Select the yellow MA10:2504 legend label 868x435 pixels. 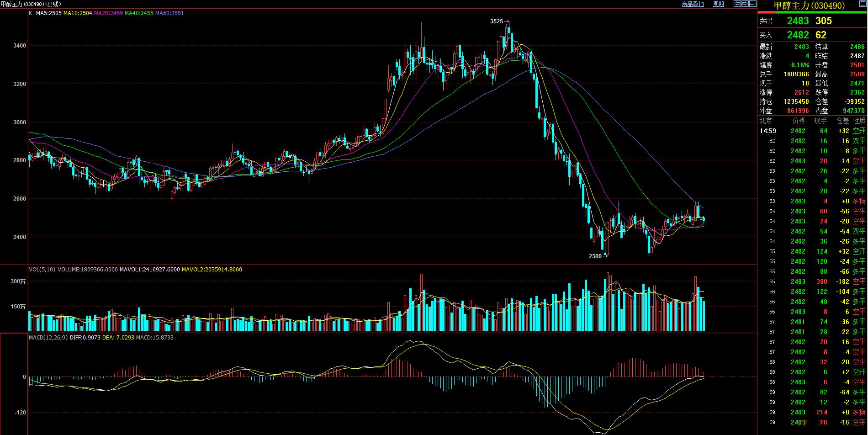pos(78,13)
